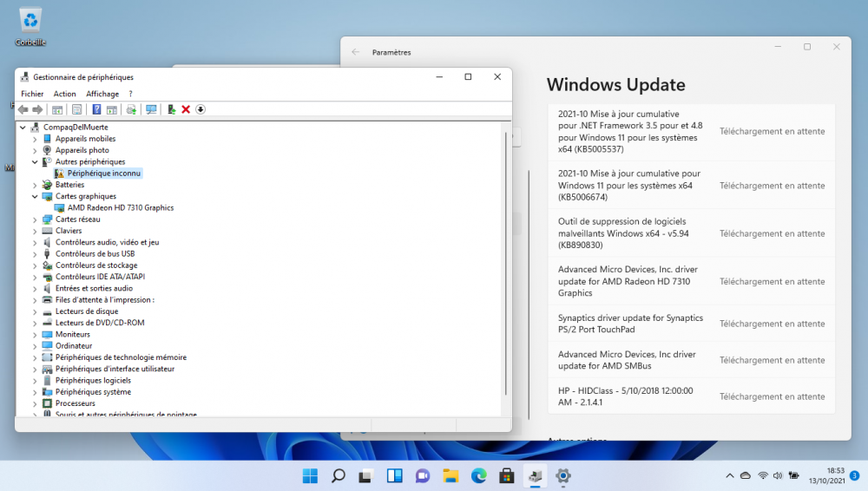Screen dimensions: 868x491
Task: Click the blue Help question mark icon
Action: point(96,109)
